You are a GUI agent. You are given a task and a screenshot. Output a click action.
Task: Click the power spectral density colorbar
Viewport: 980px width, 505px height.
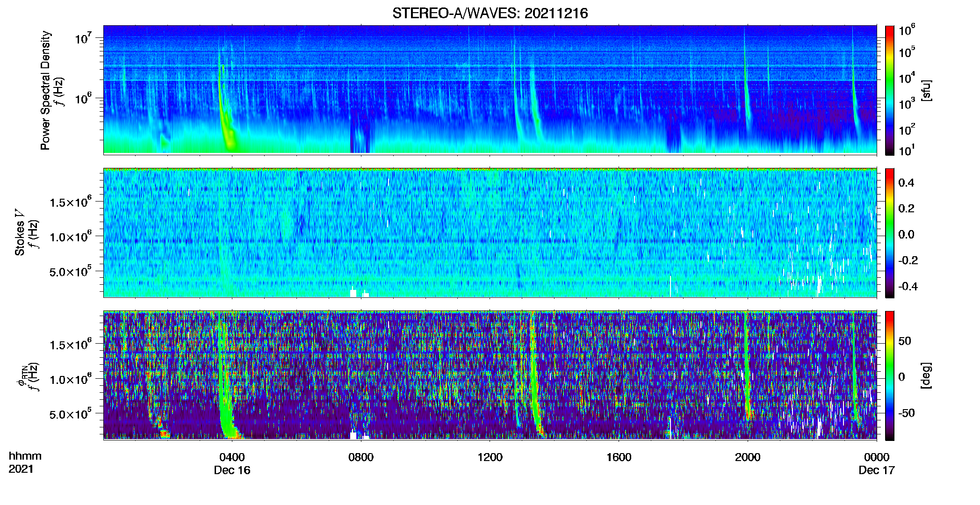pyautogui.click(x=890, y=90)
